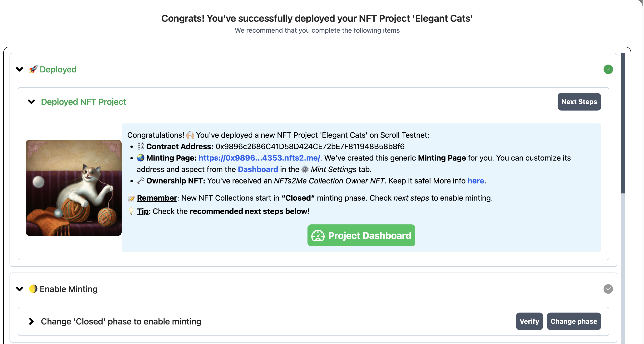Screen dimensions: 644x344
Task: Click the key icon beside Ownership NFT
Action: pyautogui.click(x=140, y=181)
